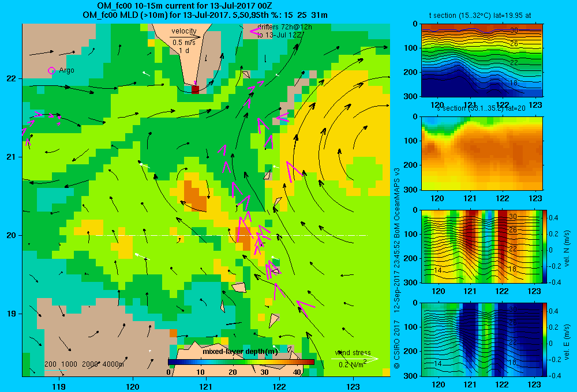Click the vel. N color scale bar
Screen dimensions: 577x392
coord(545,246)
